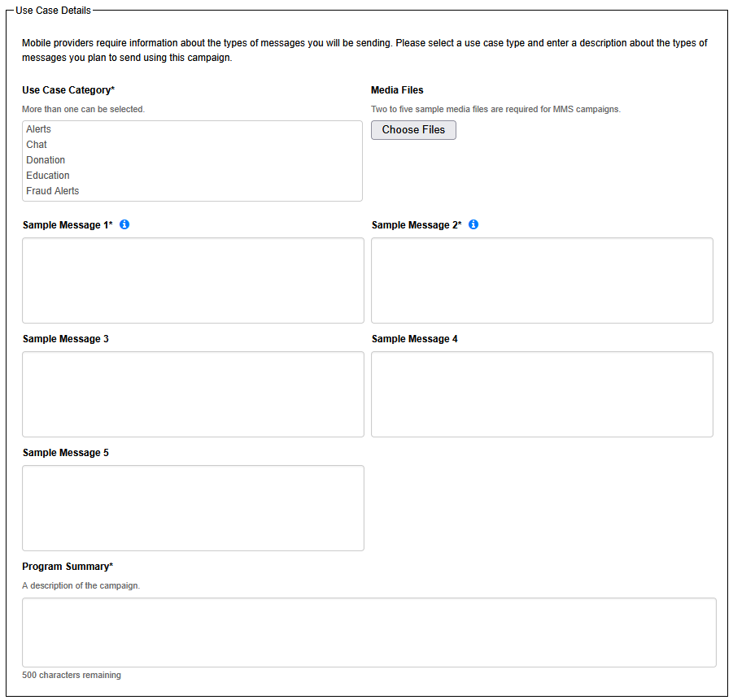The width and height of the screenshot is (733, 700).
Task: Click the Sample Message 5 label
Action: coord(66,453)
